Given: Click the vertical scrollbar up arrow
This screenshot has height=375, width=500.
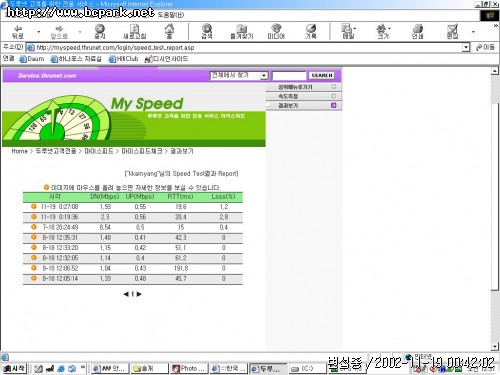Looking at the screenshot, I should pos(495,71).
